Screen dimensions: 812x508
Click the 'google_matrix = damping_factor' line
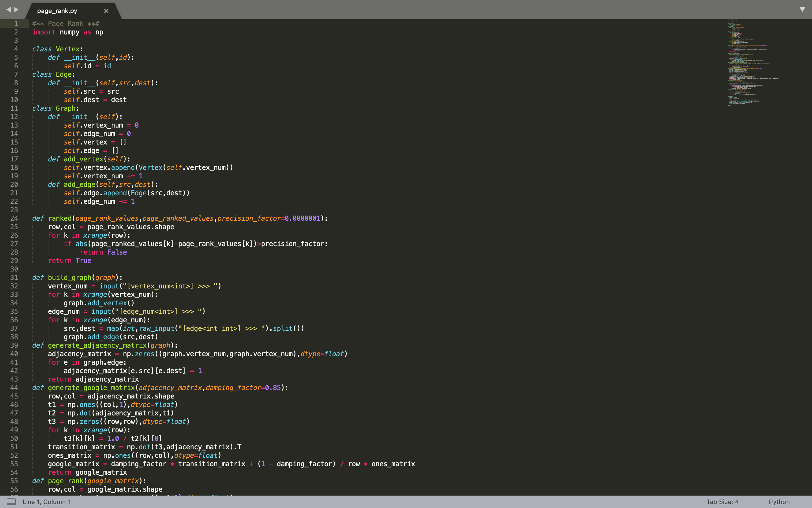[x=231, y=464]
